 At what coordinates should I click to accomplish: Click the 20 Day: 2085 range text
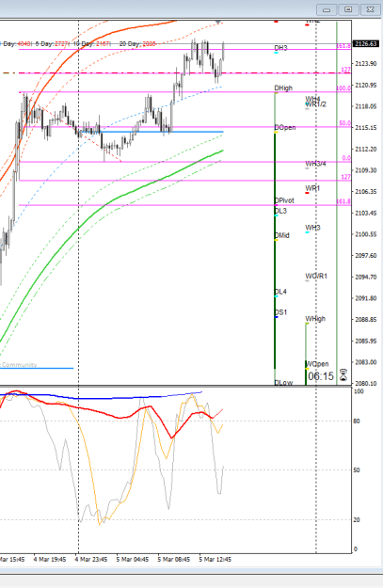coord(137,44)
